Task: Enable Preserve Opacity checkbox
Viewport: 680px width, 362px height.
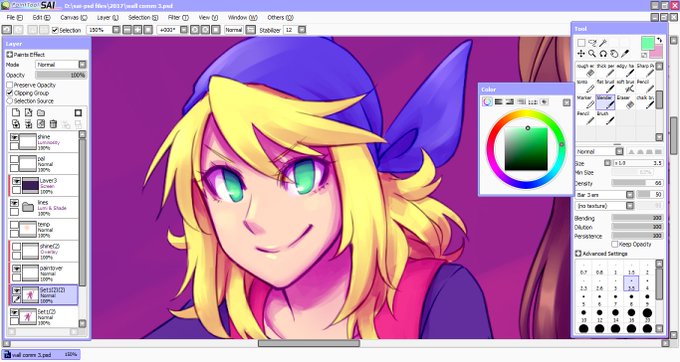Action: pos(10,85)
